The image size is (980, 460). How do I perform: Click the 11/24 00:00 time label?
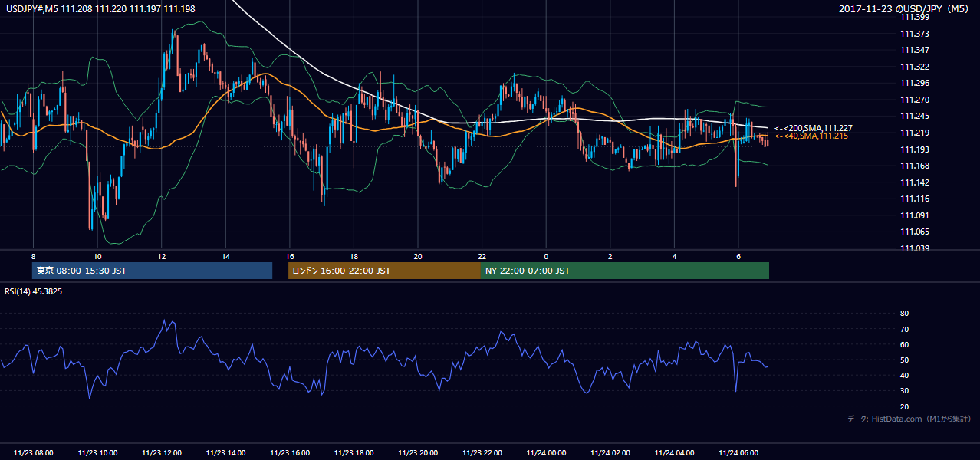tap(546, 453)
